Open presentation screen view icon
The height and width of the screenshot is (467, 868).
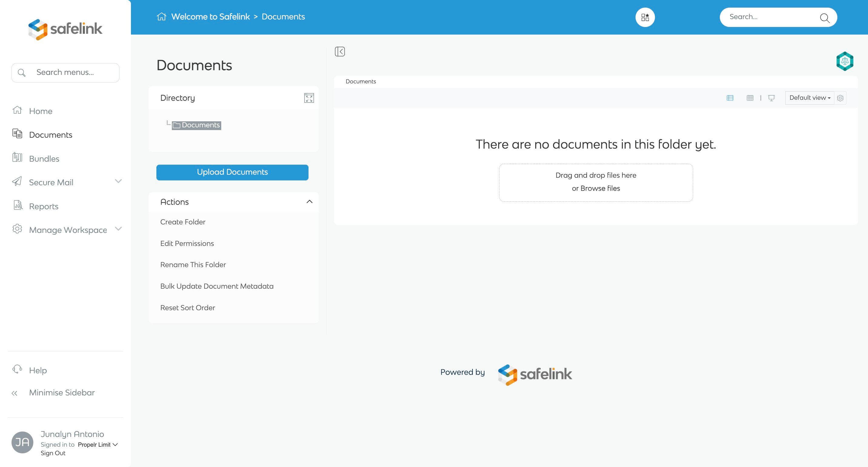pyautogui.click(x=771, y=98)
